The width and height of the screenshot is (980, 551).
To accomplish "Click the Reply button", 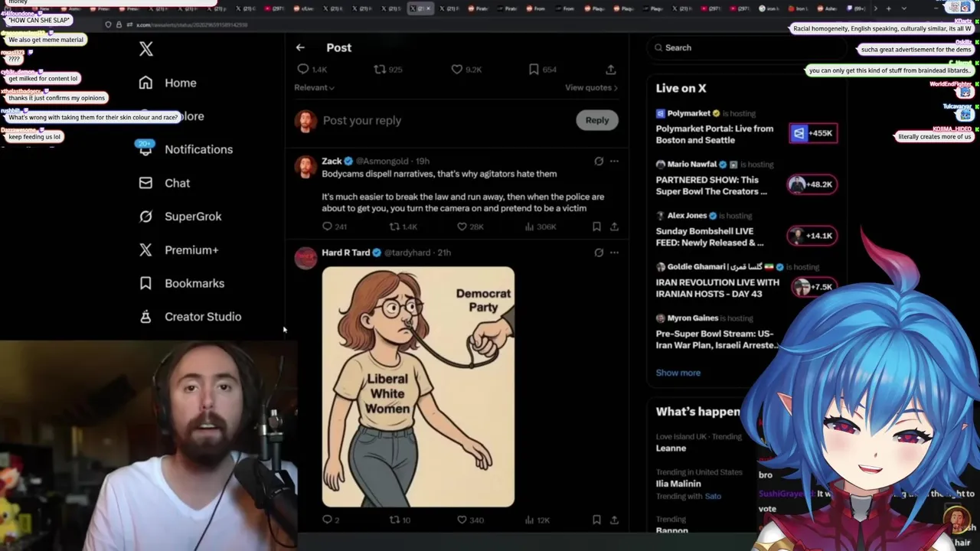I will (597, 120).
